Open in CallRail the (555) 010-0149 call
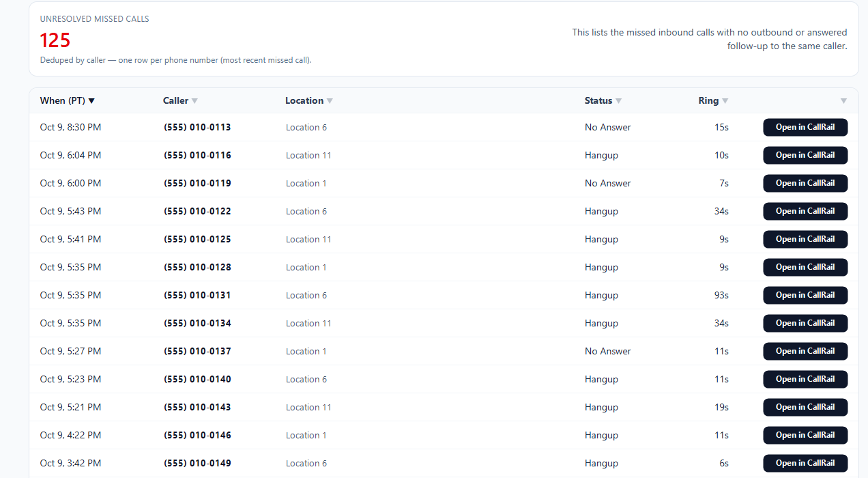This screenshot has width=868, height=478. tap(805, 464)
